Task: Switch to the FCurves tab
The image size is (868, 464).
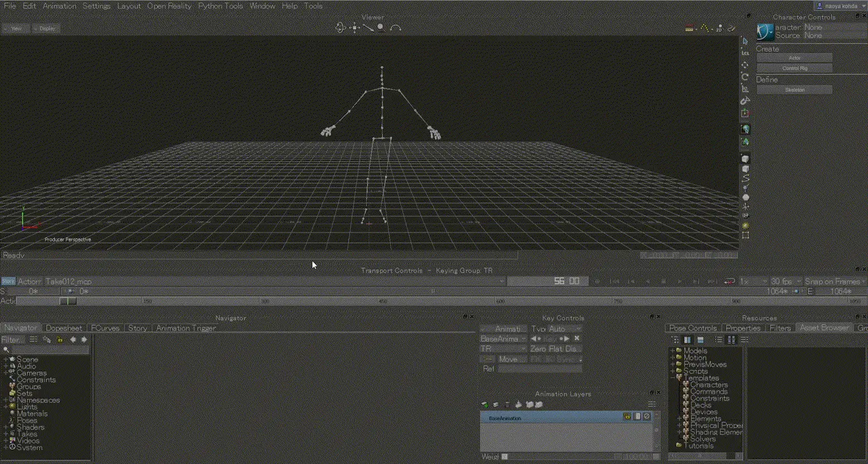Action: [105, 328]
